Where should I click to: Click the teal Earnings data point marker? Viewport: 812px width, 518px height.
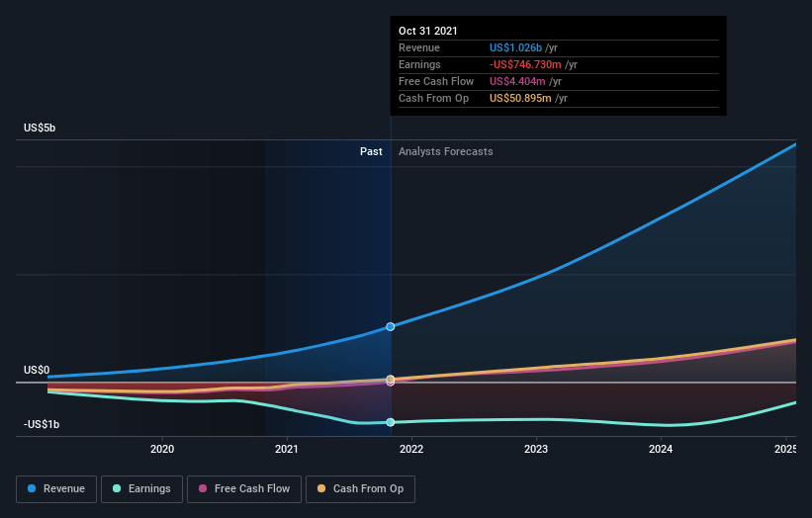pos(391,422)
